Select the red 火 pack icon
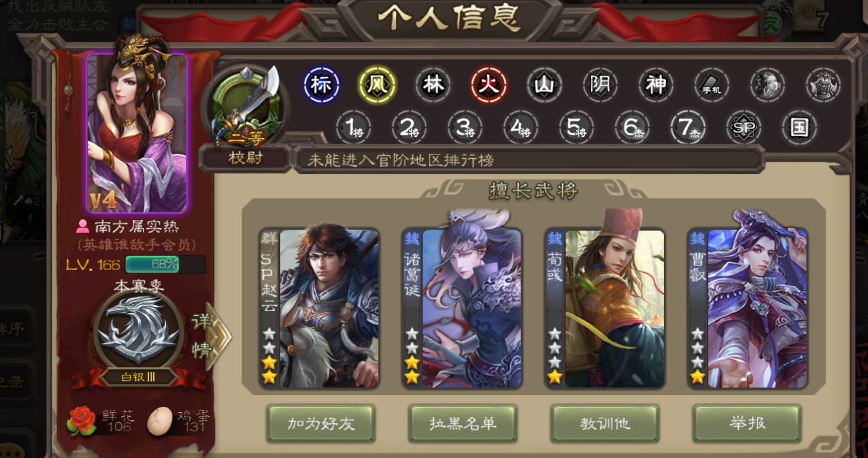The image size is (868, 458). coord(489,85)
